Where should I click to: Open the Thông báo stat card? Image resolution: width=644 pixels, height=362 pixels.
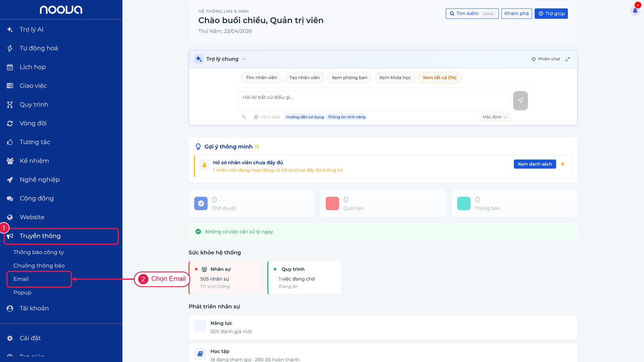514,204
